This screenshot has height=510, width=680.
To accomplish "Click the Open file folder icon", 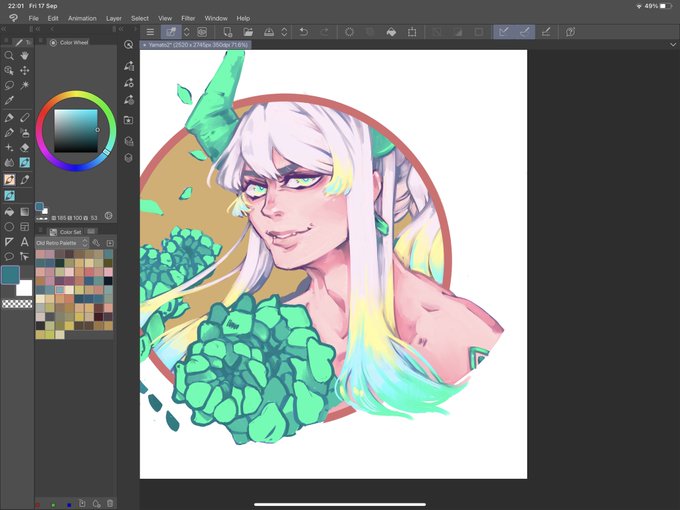I will pos(248,32).
